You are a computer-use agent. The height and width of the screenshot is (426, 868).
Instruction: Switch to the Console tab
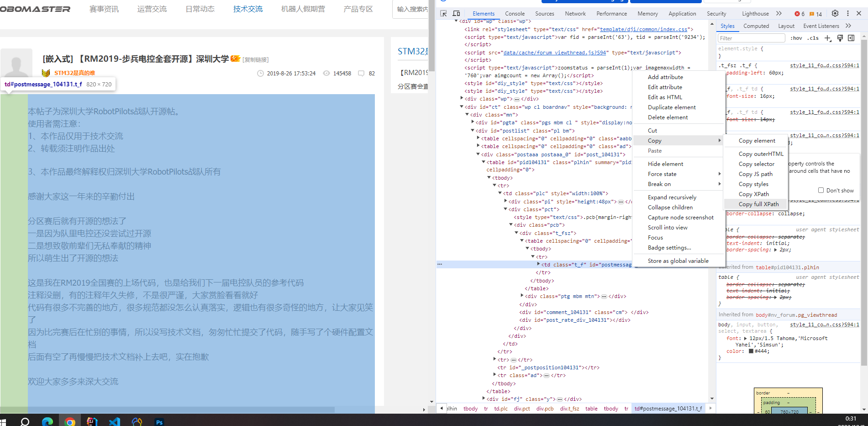(515, 14)
